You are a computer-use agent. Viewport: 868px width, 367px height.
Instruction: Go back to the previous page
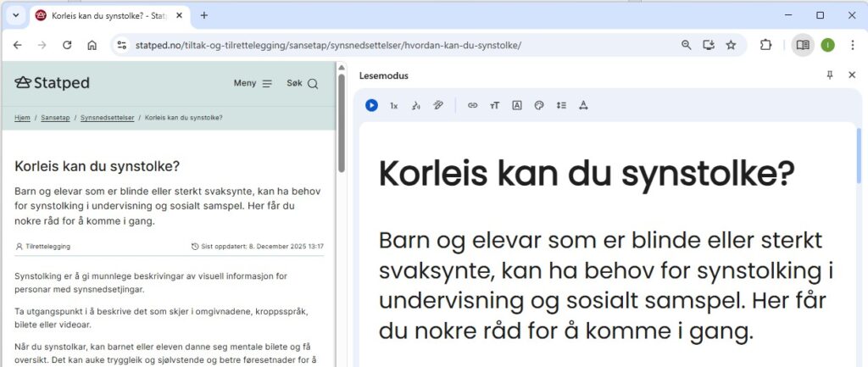point(17,46)
